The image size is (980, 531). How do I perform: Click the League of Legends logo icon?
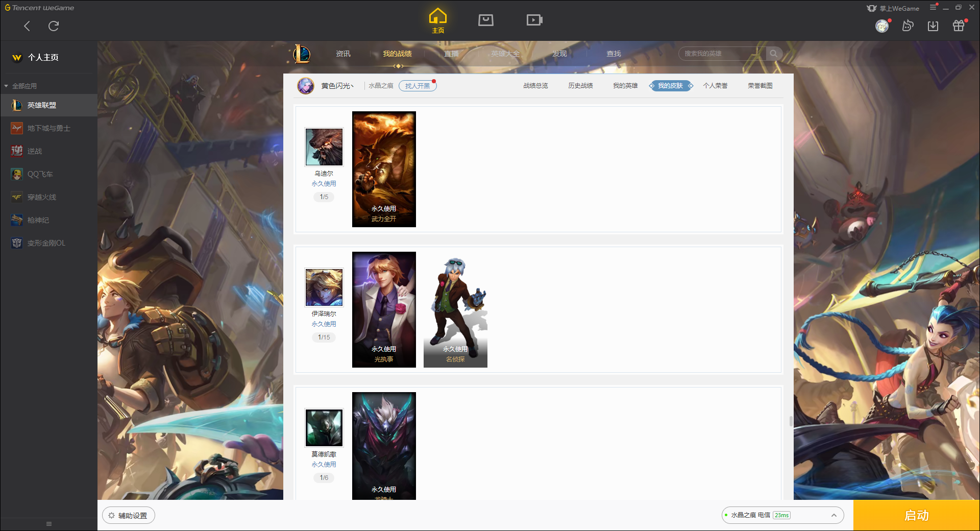coord(302,54)
